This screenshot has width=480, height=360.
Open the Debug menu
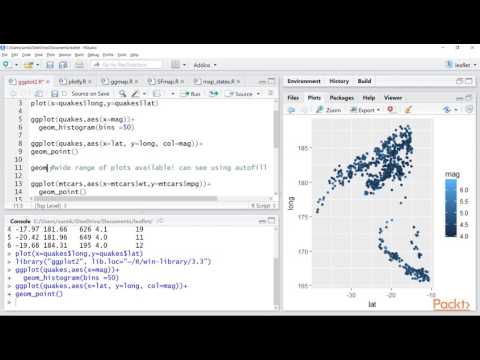(93, 55)
